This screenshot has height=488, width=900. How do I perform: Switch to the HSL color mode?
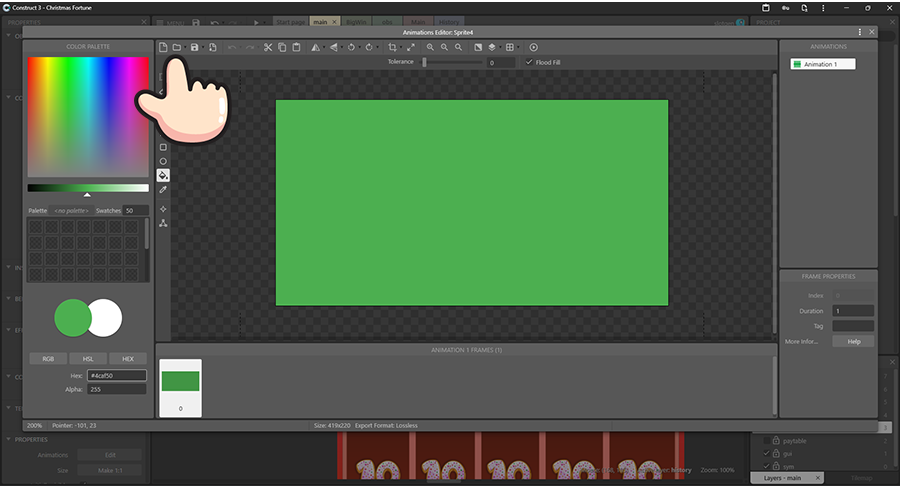tap(88, 358)
